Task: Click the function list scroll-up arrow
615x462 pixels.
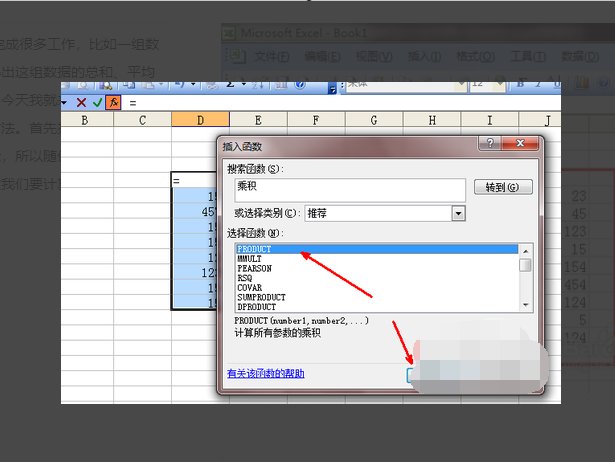Action: (x=525, y=250)
